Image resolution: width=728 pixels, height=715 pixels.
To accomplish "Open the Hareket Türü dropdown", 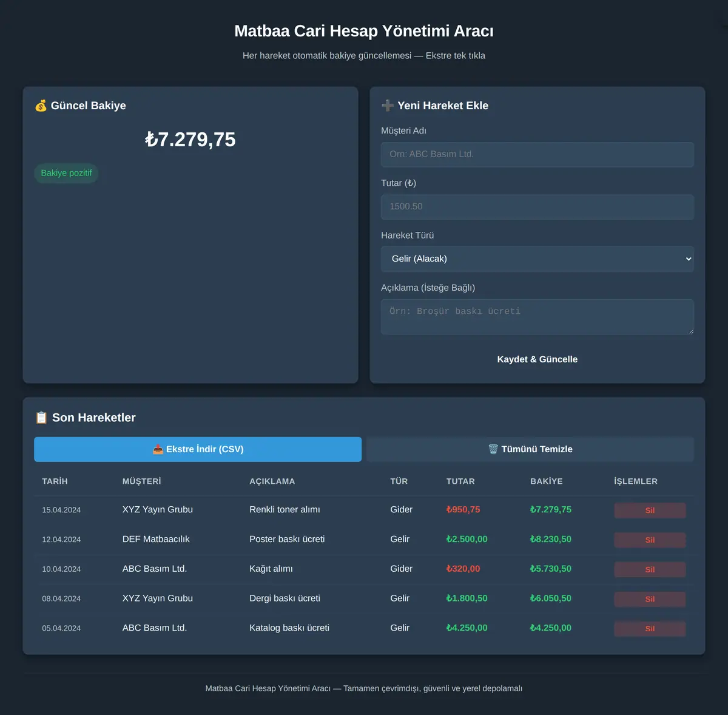I will click(538, 259).
